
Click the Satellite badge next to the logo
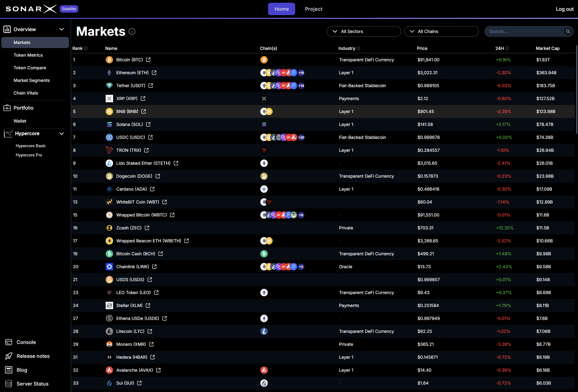tap(69, 9)
